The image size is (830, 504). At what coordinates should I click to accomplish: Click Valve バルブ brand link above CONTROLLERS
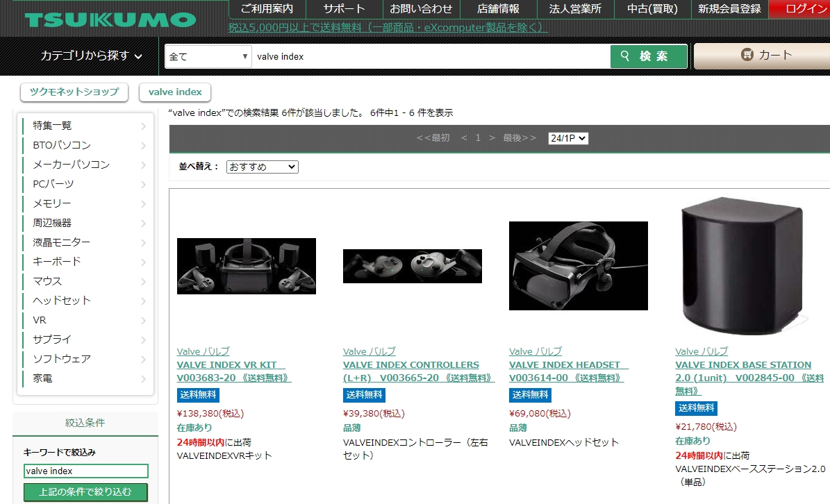tap(370, 352)
